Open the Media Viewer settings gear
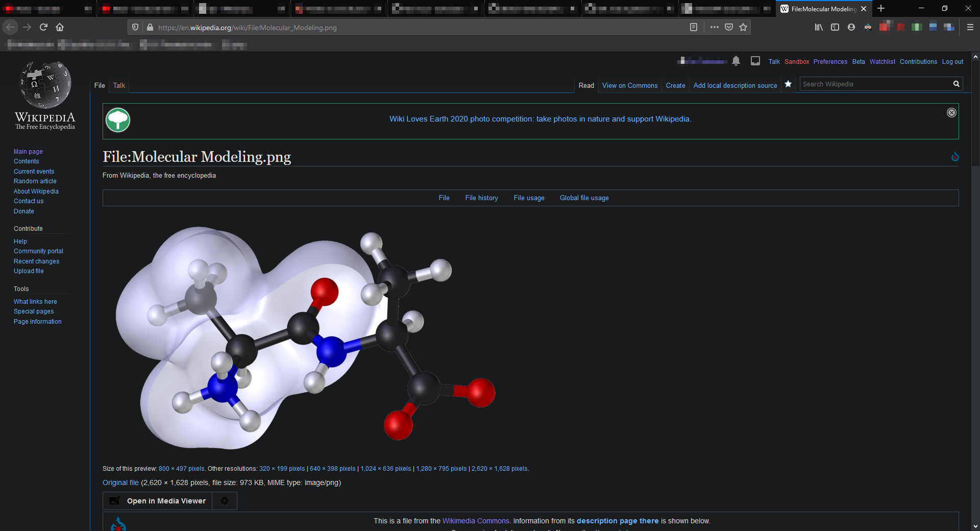This screenshot has height=531, width=980. click(x=225, y=501)
